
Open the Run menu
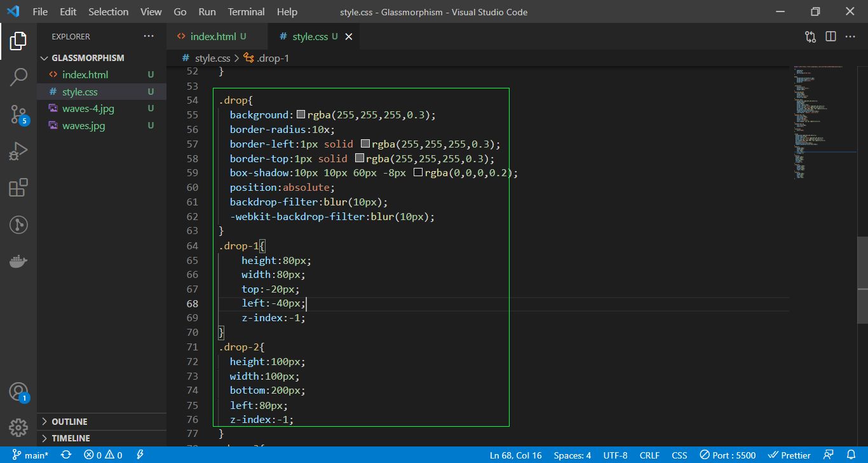(207, 11)
